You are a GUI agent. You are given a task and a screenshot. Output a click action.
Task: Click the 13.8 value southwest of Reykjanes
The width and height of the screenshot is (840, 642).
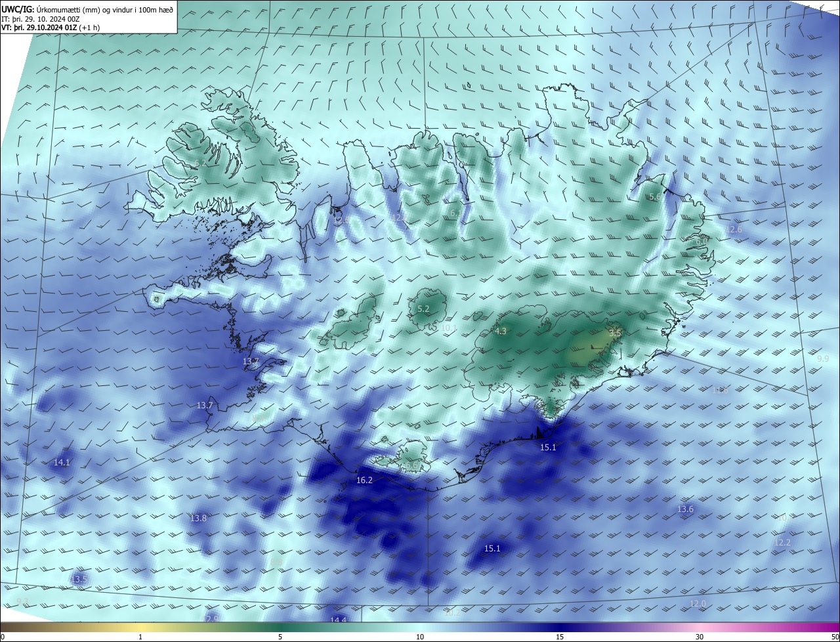coord(199,518)
